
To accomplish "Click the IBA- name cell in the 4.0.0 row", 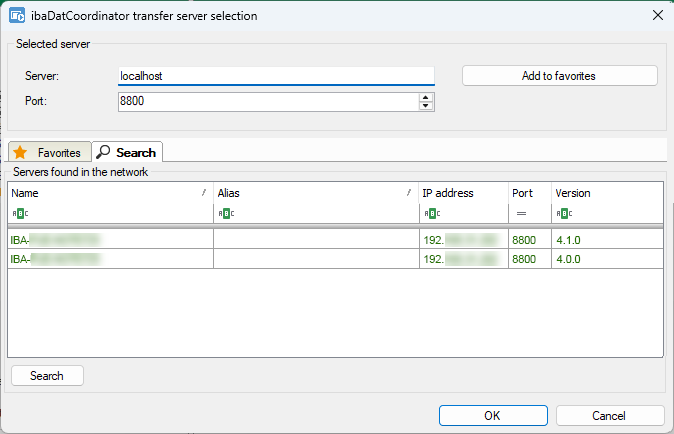I will pos(110,259).
